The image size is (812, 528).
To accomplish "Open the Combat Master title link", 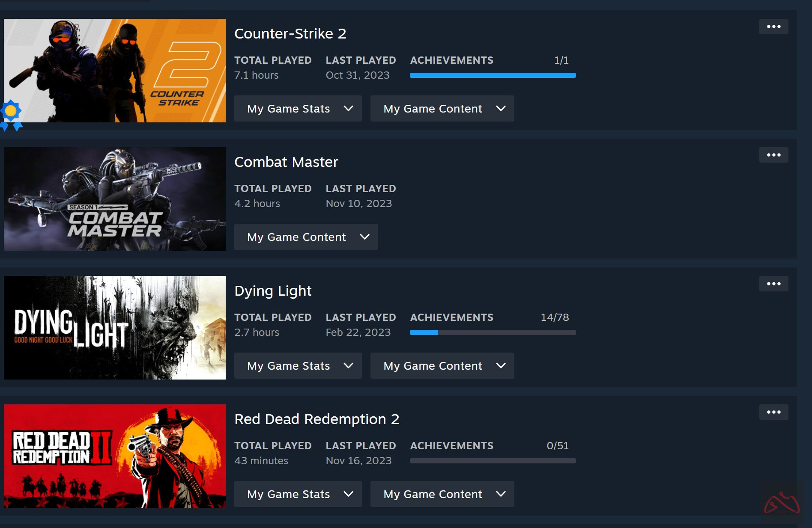I will [286, 162].
